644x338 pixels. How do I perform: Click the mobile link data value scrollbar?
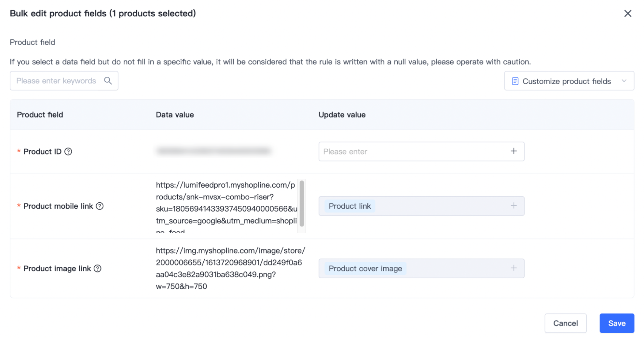click(x=302, y=203)
